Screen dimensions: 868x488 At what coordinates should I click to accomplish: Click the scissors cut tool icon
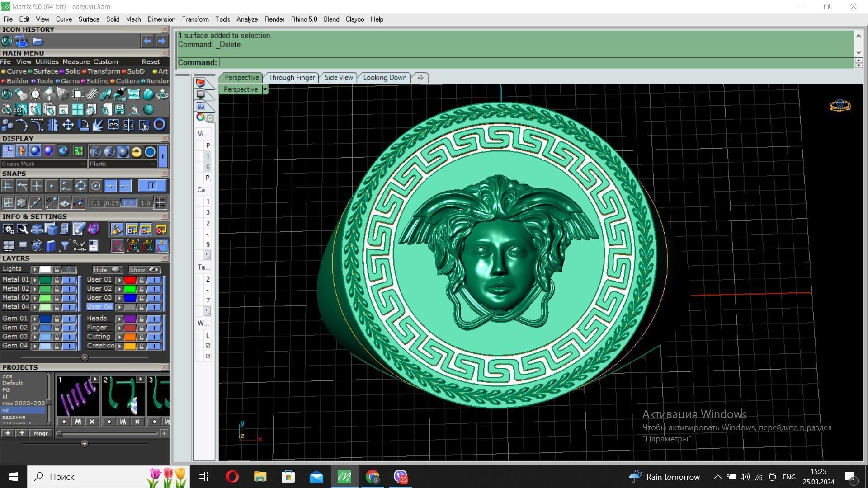[144, 125]
